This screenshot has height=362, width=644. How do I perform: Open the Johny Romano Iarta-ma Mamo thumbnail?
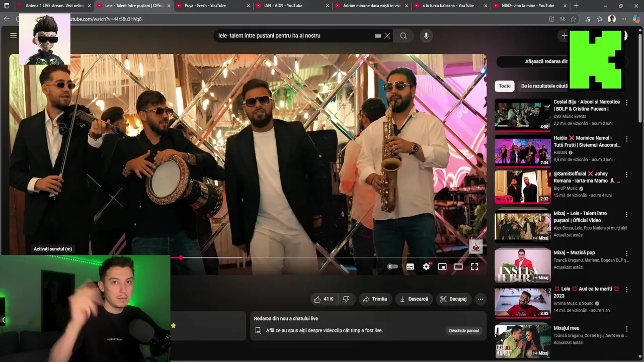(522, 186)
